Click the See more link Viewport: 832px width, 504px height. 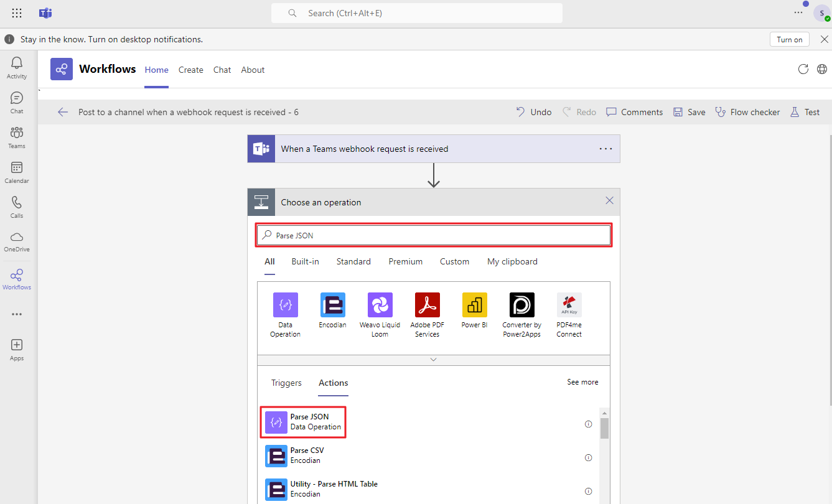click(582, 382)
